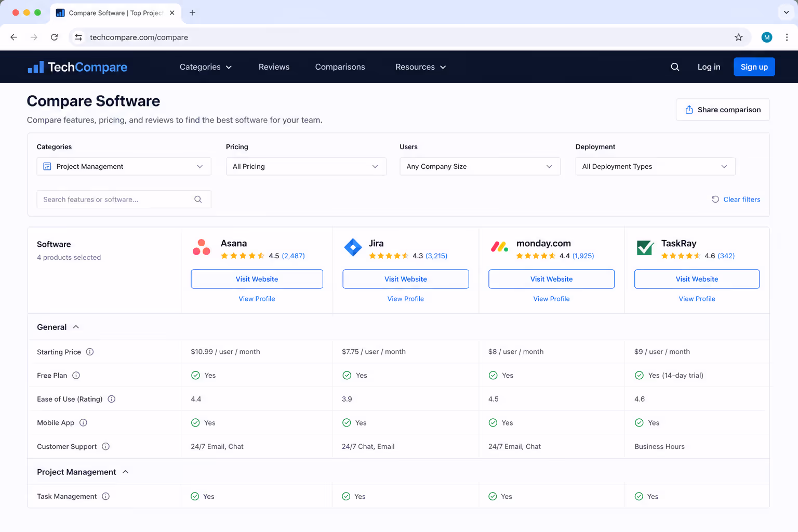View the Asana profile
This screenshot has height=532, width=798.
[257, 299]
